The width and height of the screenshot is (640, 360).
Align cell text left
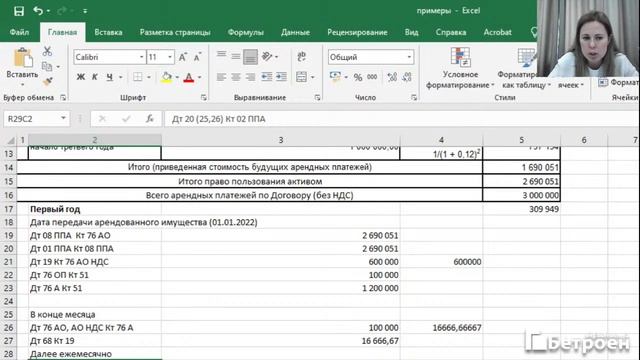[x=222, y=77]
